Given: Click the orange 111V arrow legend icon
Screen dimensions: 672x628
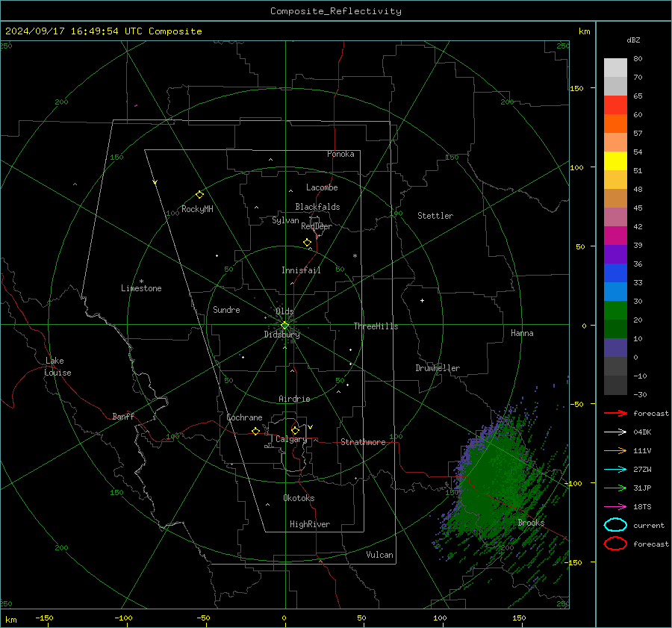Looking at the screenshot, I should [615, 450].
